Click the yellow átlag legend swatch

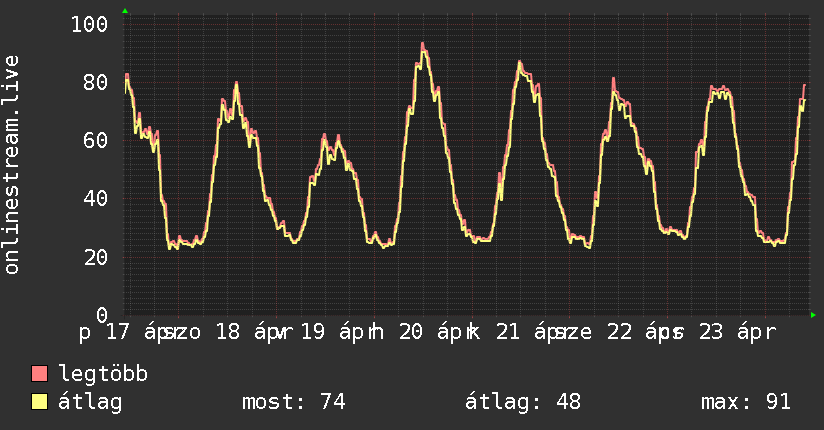click(40, 402)
